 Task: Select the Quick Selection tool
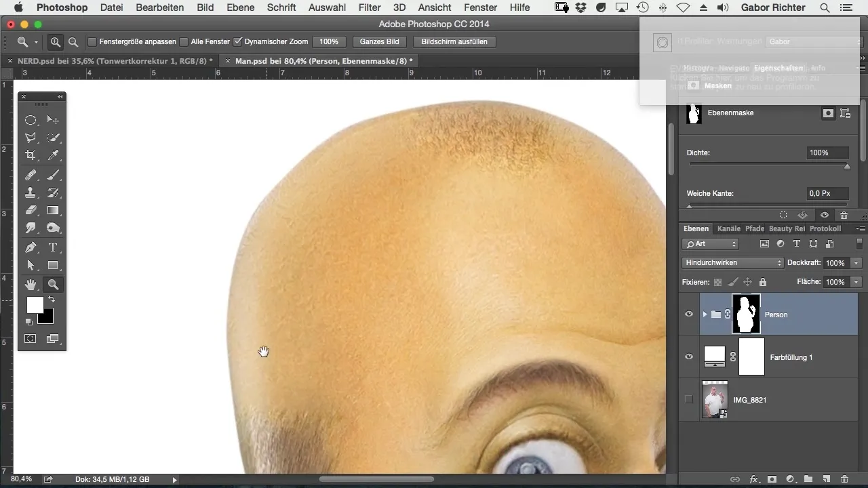click(53, 138)
